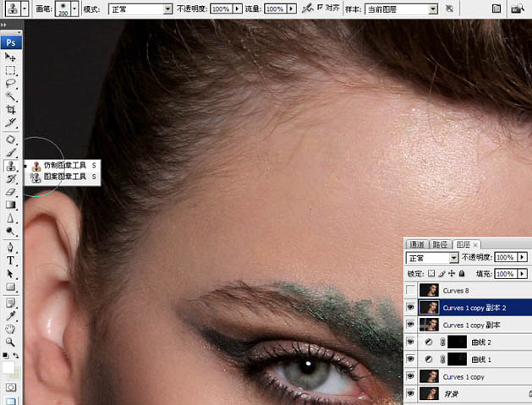Select the Rectangular Marquee tool
The width and height of the screenshot is (532, 405).
(x=10, y=70)
